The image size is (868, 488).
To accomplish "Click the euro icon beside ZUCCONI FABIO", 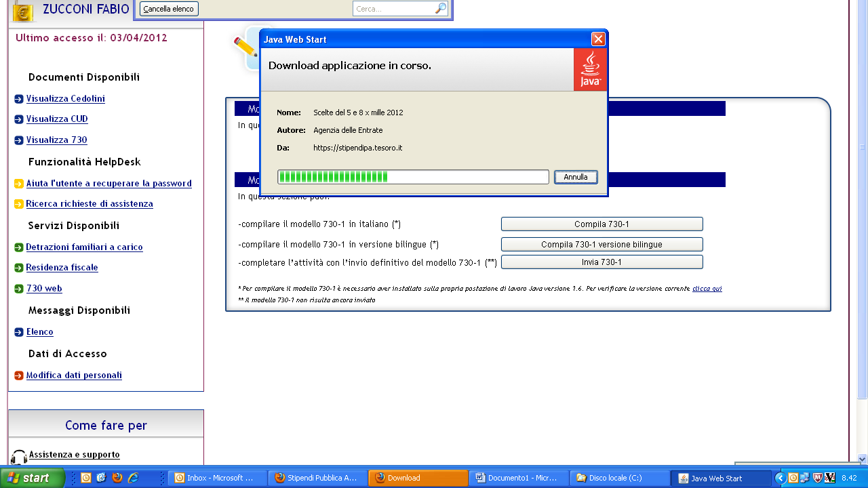I will [23, 12].
